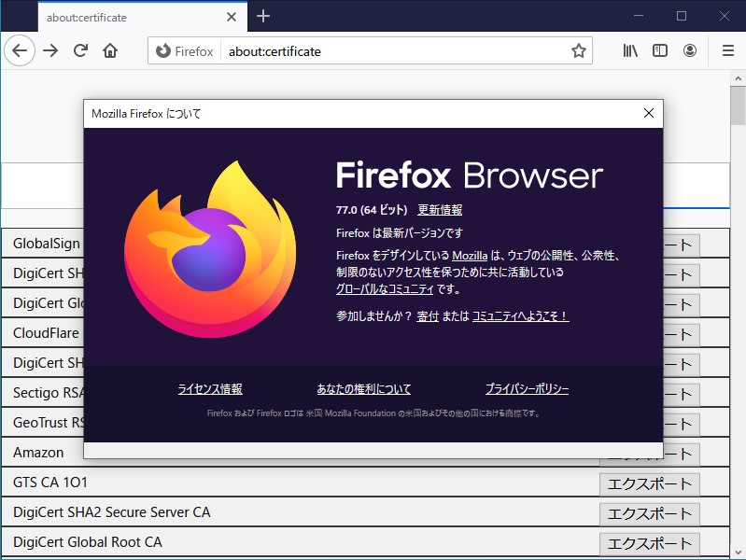
Task: Click the page scrollbar down arrow
Action: coord(738,553)
